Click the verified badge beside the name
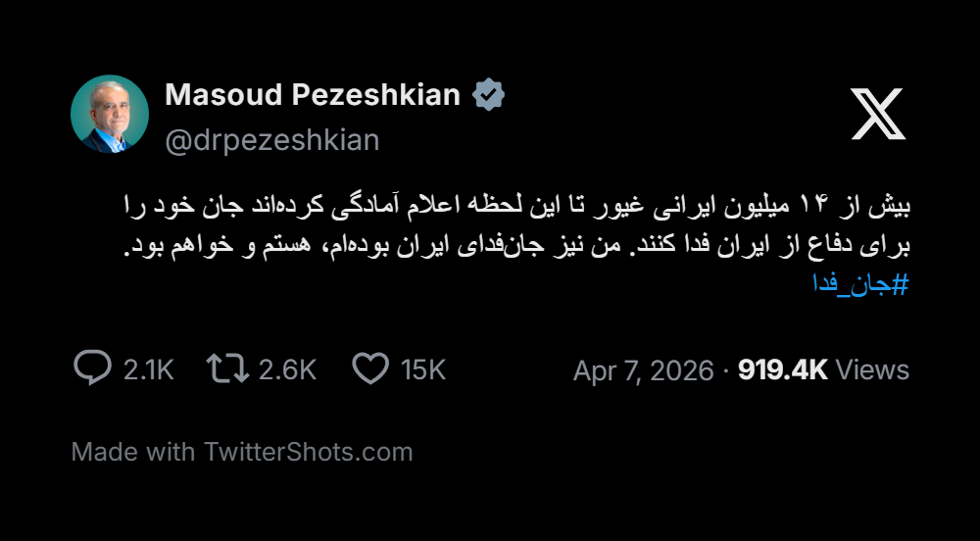 489,95
